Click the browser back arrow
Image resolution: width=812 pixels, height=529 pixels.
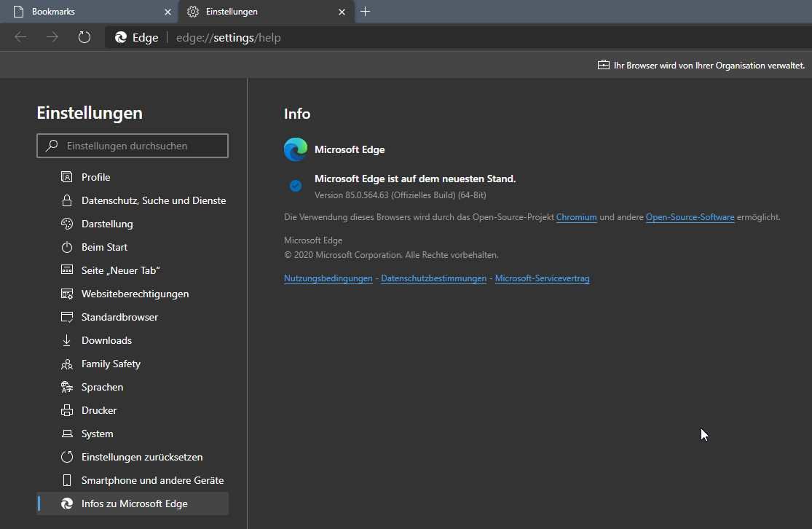pos(20,37)
